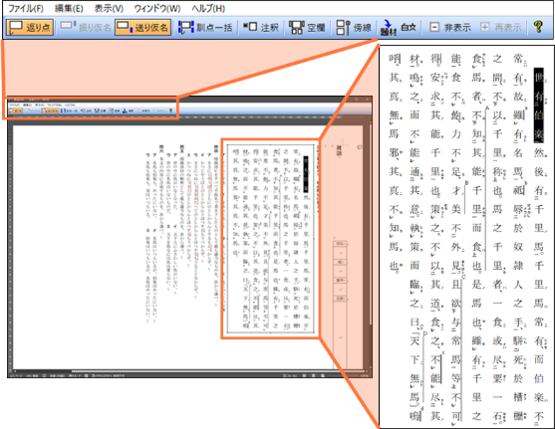Toggle the 返り点 button in enlarged toolbar

pos(30,27)
